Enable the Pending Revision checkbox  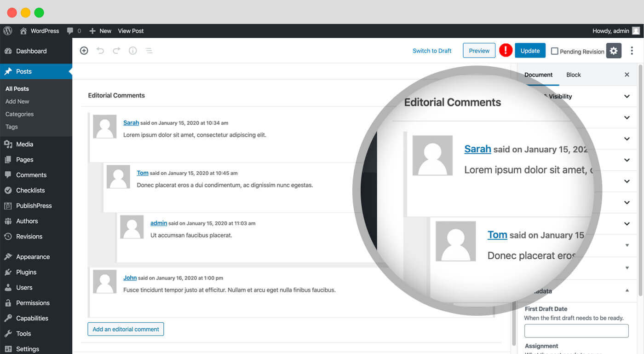click(x=554, y=51)
